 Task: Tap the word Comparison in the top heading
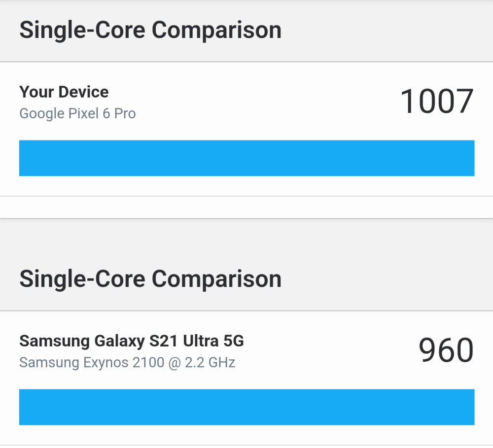[x=216, y=31]
